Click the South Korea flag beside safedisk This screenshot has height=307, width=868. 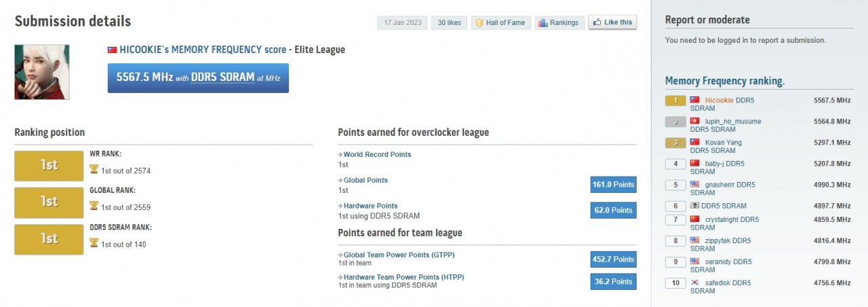coord(695,283)
